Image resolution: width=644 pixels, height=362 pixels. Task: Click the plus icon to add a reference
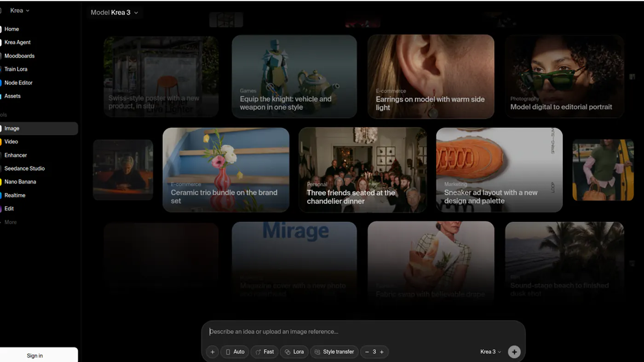tap(213, 352)
